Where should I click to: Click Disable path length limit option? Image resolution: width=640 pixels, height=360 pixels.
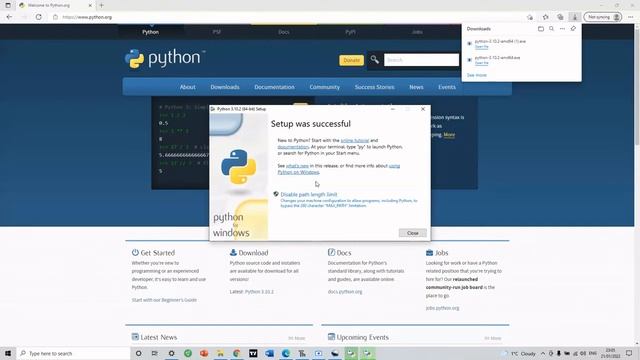click(309, 195)
